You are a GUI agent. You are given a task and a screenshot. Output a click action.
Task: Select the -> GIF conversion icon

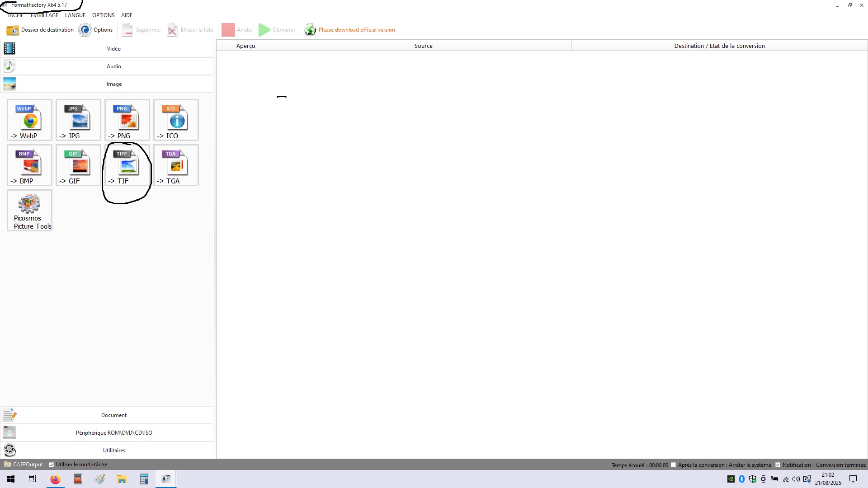pos(78,165)
